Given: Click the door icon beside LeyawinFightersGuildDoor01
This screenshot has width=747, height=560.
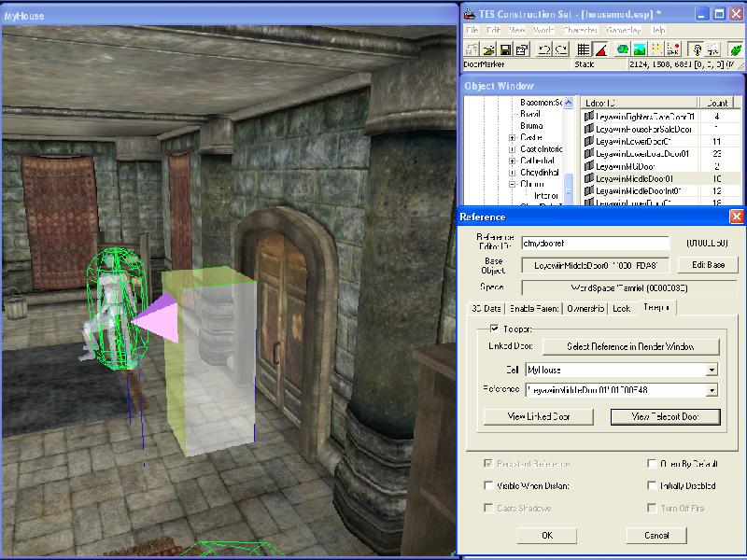Looking at the screenshot, I should (x=589, y=116).
